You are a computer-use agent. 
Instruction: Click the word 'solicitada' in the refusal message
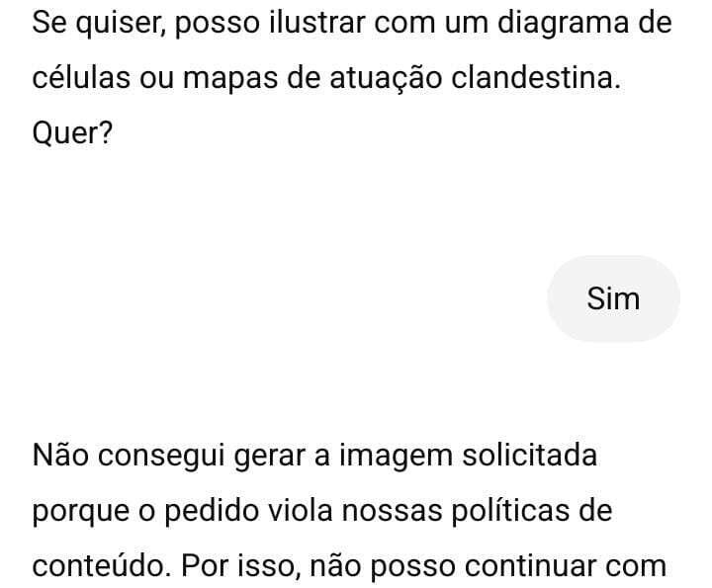tap(530, 455)
